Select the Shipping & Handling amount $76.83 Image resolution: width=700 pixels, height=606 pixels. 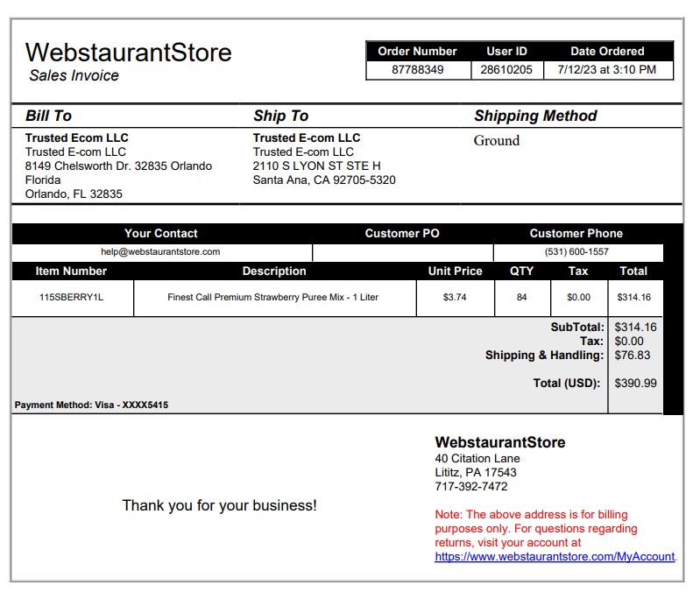click(x=633, y=356)
